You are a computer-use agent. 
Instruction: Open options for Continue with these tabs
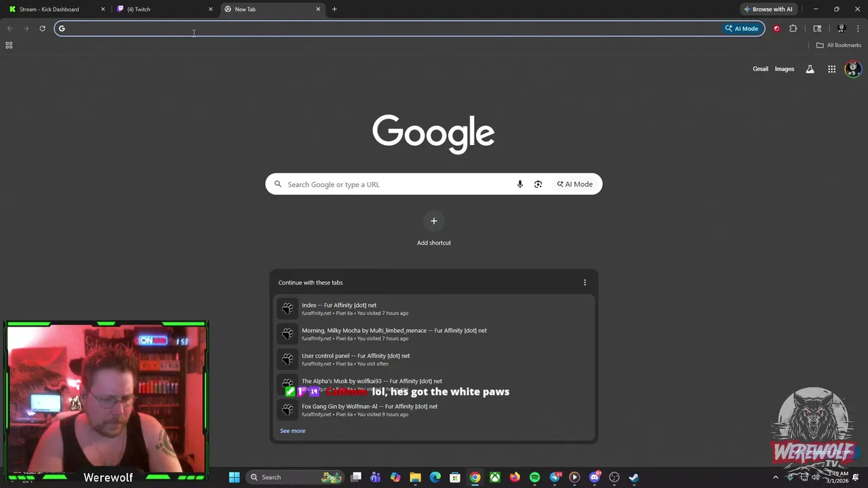[585, 283]
